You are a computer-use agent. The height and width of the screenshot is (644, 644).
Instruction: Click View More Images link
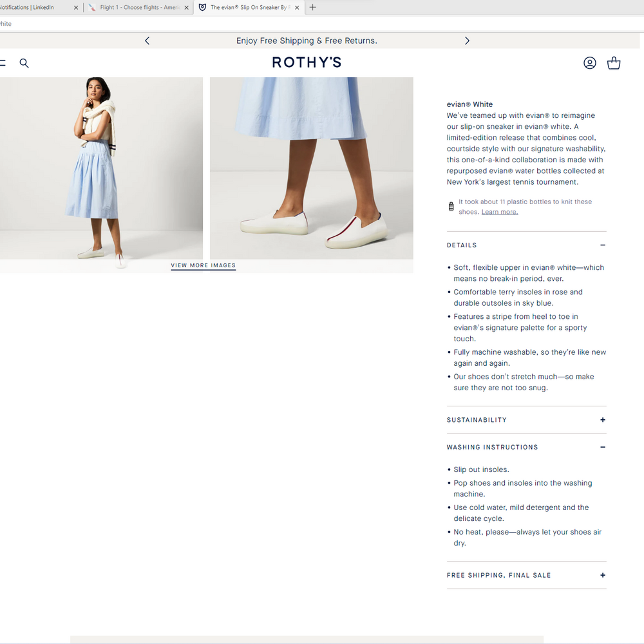(x=204, y=266)
